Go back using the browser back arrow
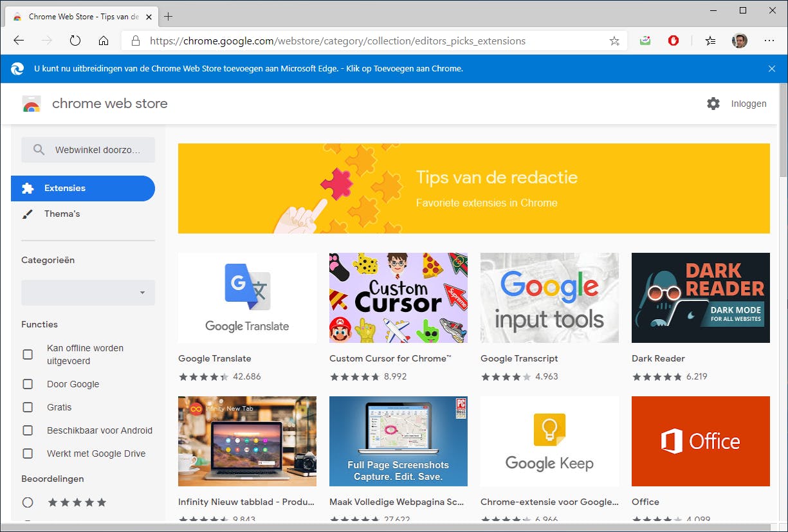 pyautogui.click(x=19, y=41)
